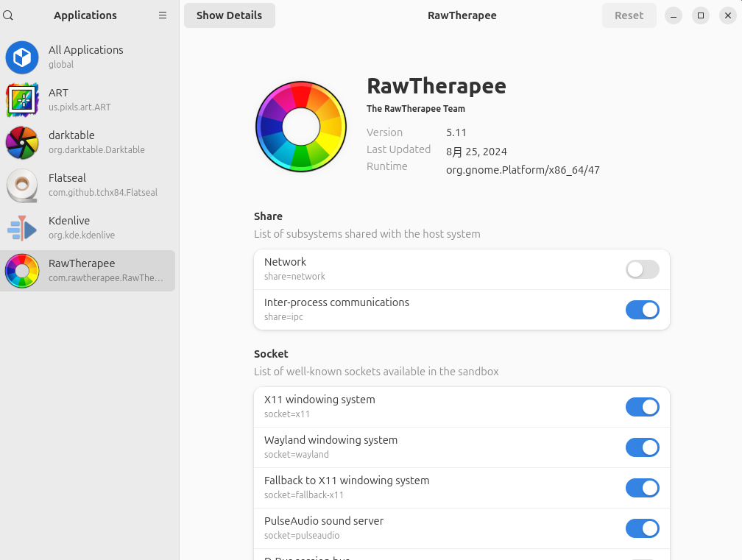Click the RawTherapee window title text
742x560 pixels.
[x=462, y=15]
